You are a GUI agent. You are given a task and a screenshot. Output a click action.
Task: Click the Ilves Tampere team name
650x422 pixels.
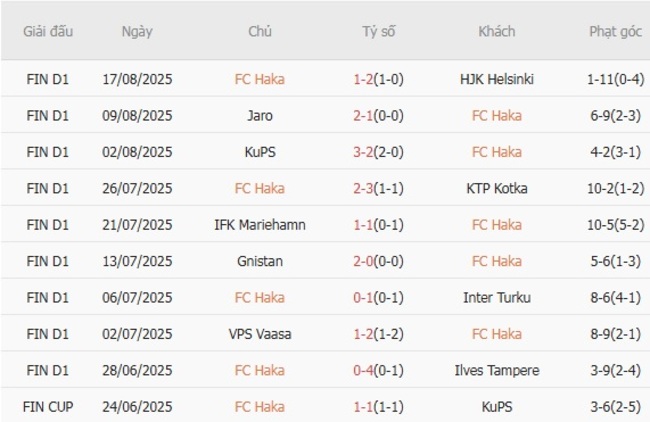497,371
